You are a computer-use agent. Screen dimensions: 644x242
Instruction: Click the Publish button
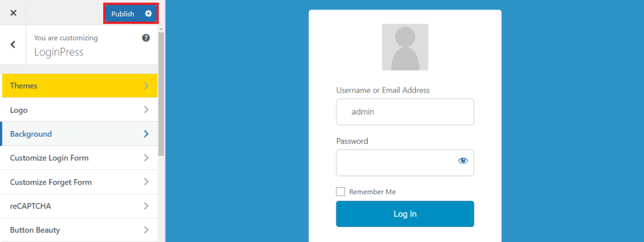click(x=123, y=14)
